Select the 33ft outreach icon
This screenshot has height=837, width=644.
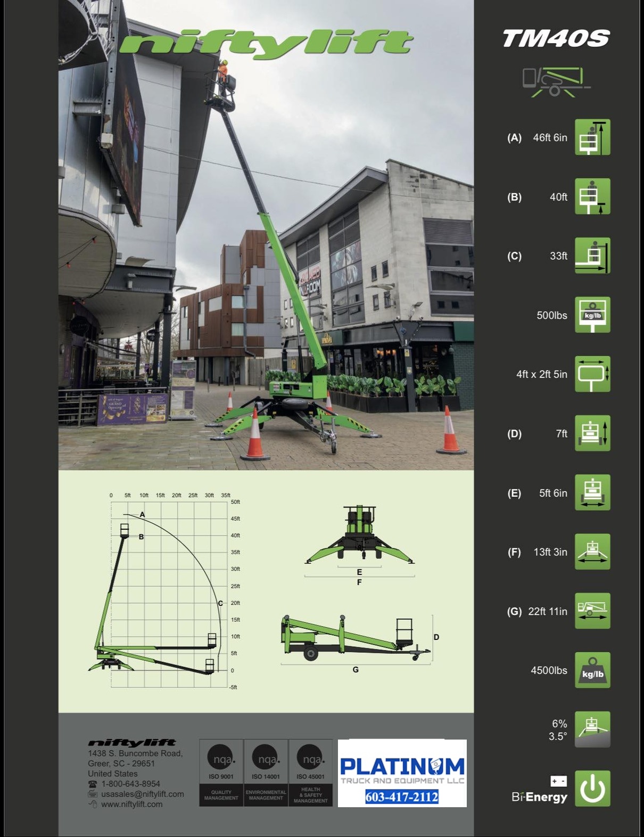(x=592, y=256)
